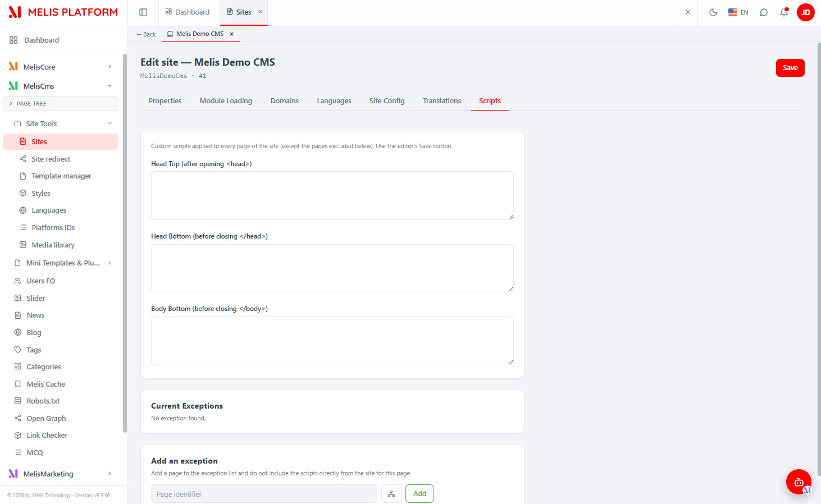This screenshot has width=821, height=504.
Task: Open the Translations tab
Action: (442, 101)
